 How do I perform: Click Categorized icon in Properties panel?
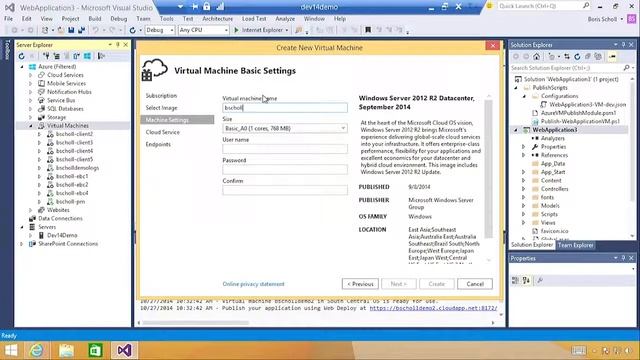tap(515, 280)
